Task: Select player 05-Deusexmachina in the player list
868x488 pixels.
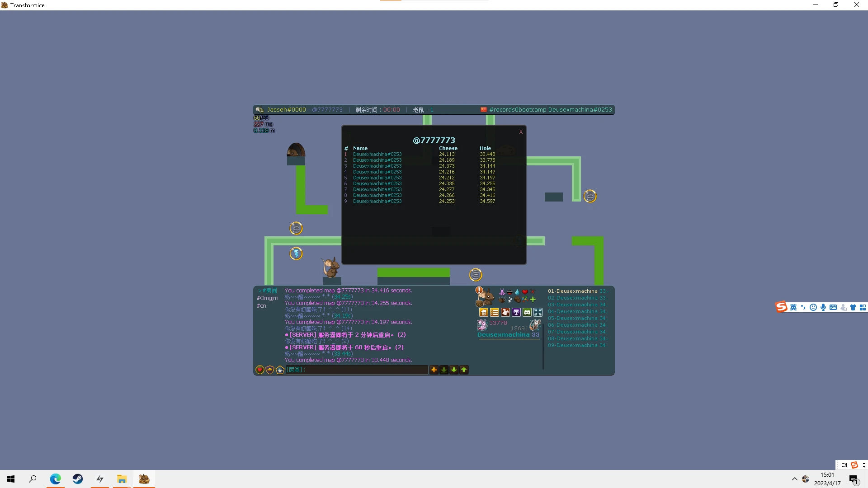Action: pyautogui.click(x=577, y=318)
